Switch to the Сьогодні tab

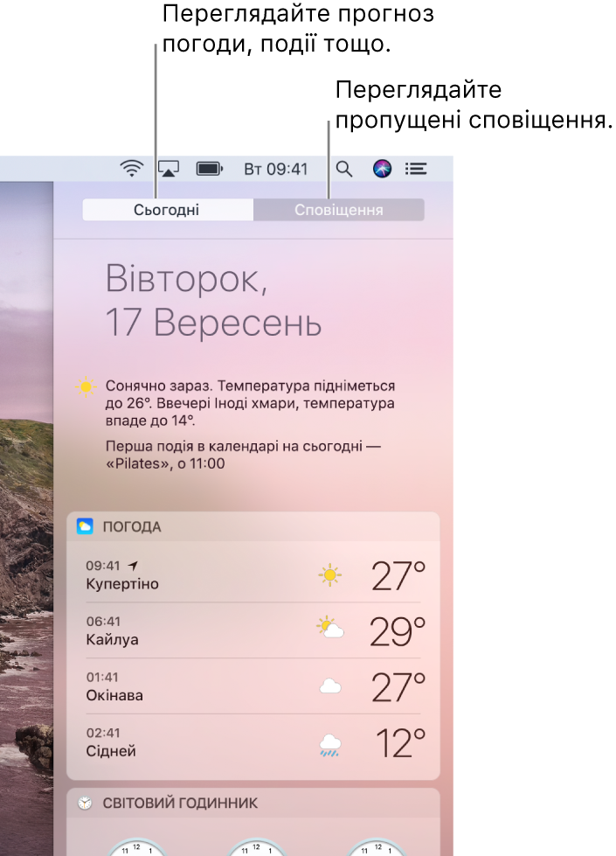168,210
